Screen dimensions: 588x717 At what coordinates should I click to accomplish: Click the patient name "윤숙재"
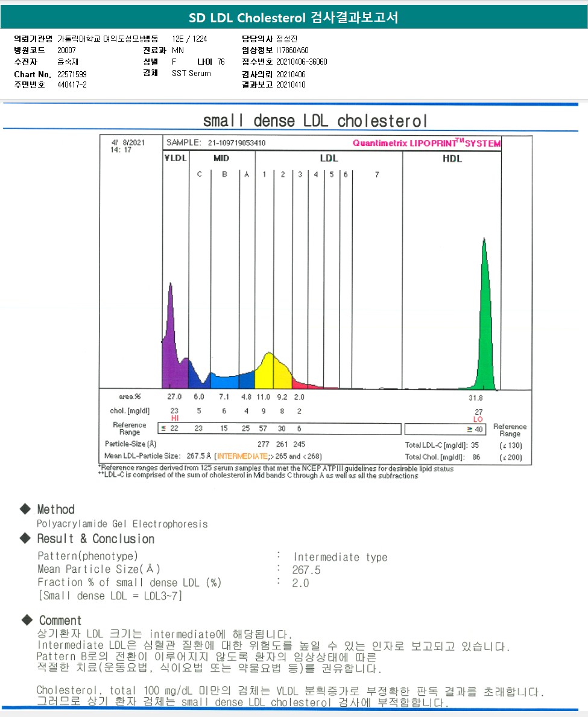[68, 62]
